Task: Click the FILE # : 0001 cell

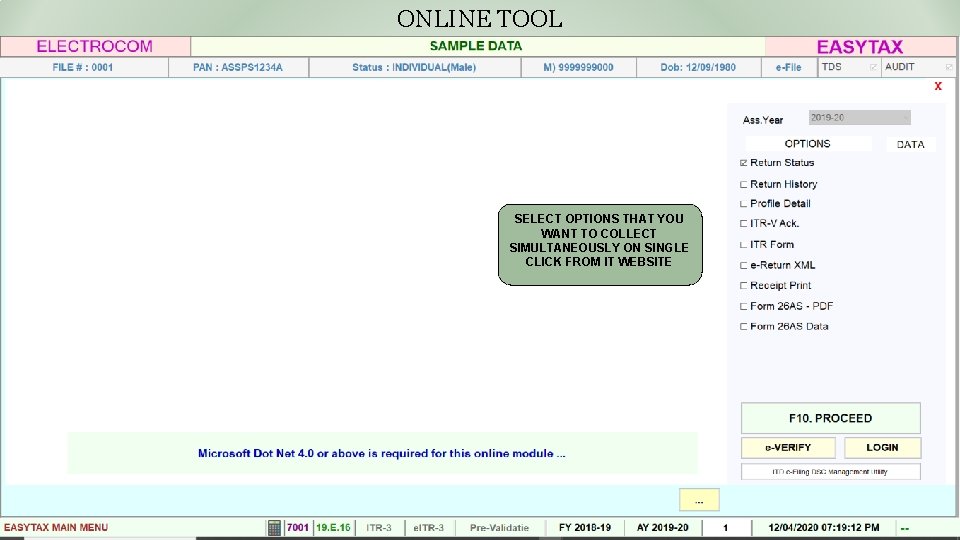Action: [x=83, y=67]
